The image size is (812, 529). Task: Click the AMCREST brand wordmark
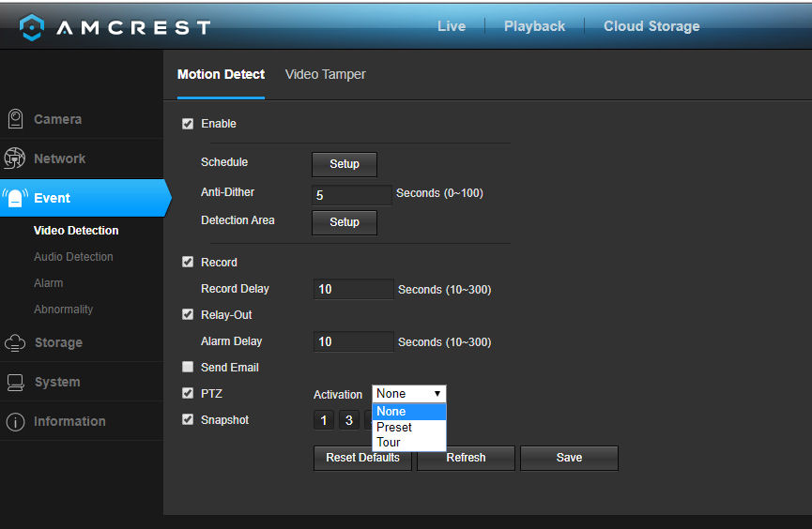coord(133,27)
